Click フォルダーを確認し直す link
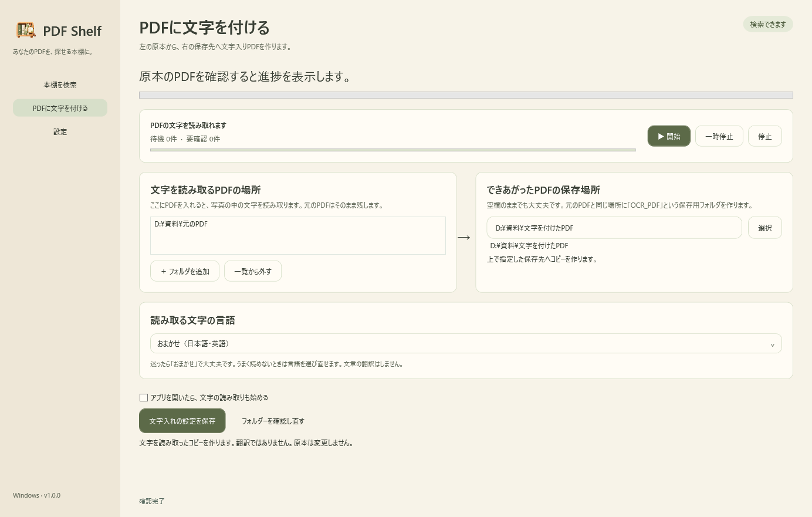This screenshot has width=812, height=517. 273,421
